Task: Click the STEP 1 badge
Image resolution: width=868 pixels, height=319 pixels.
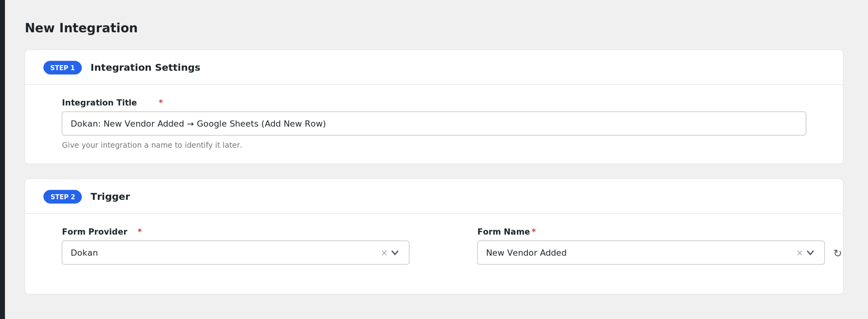Action: click(x=62, y=68)
